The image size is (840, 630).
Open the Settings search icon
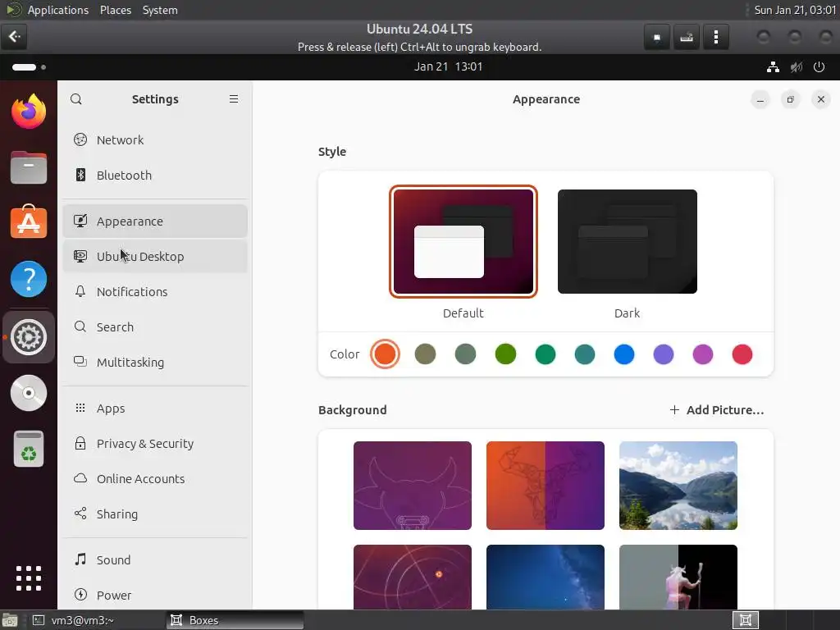point(76,99)
